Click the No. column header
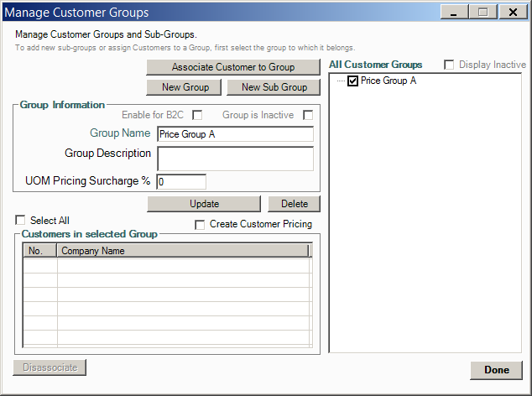The image size is (532, 396). click(x=39, y=251)
